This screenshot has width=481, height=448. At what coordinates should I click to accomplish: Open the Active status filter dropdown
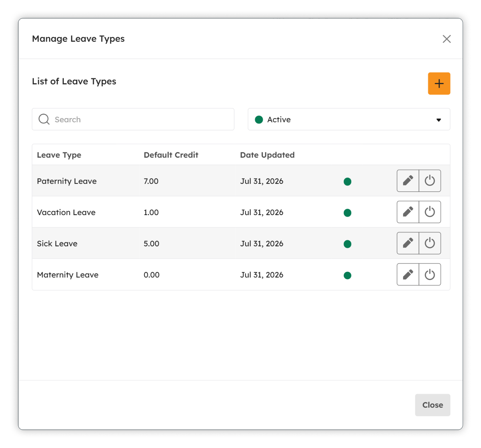click(x=349, y=119)
